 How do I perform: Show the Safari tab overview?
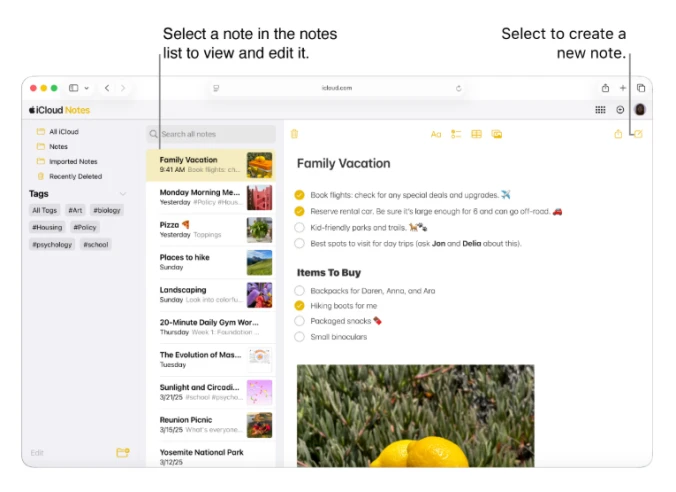click(x=641, y=88)
